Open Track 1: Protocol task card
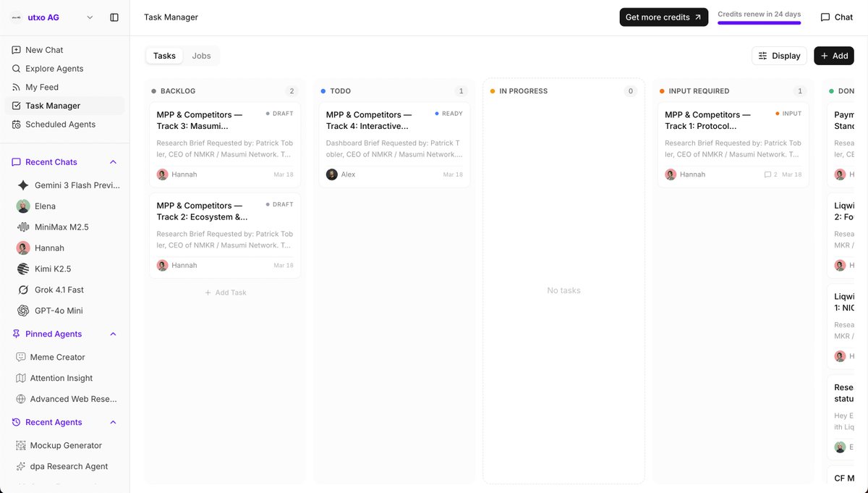This screenshot has width=868, height=493. 733,144
